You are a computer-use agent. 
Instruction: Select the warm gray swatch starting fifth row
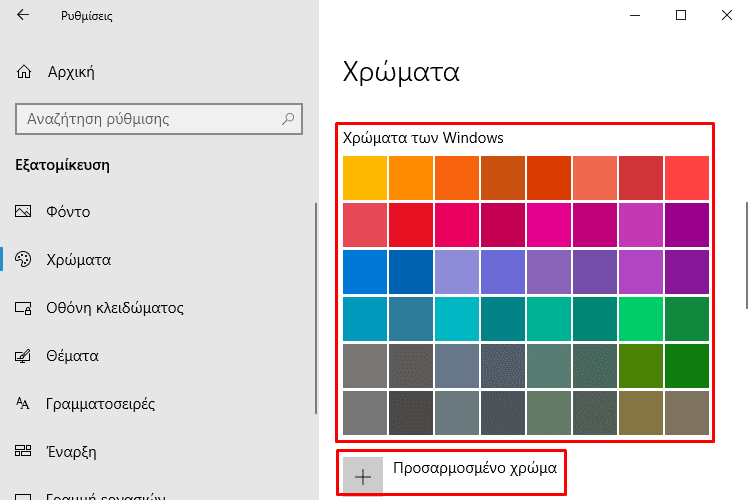point(365,366)
